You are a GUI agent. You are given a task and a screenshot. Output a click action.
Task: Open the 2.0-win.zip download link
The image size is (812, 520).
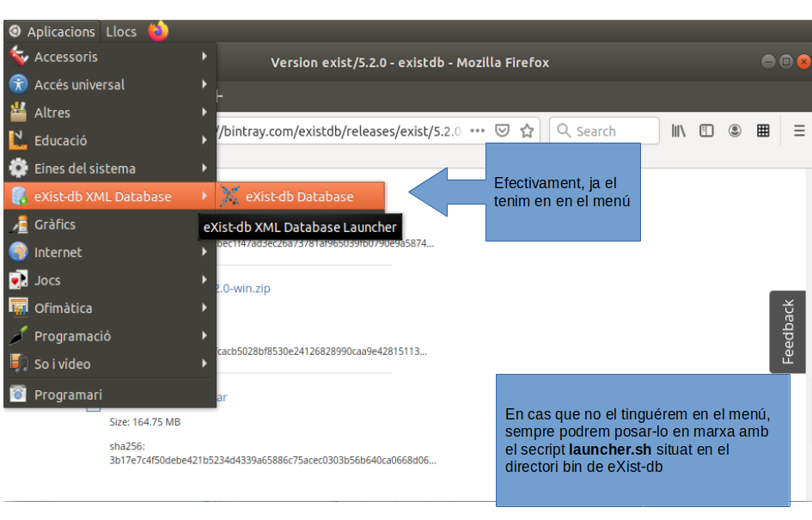[243, 289]
